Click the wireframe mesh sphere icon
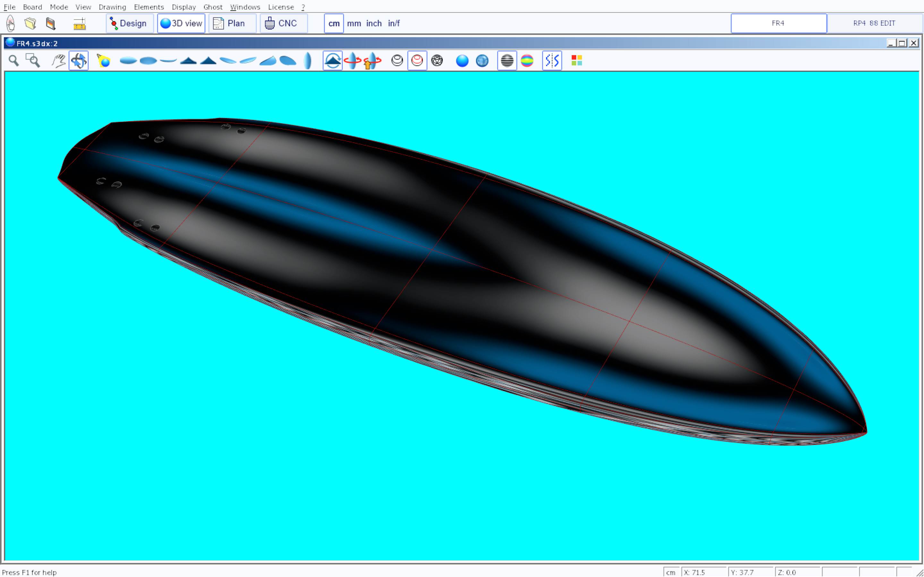The image size is (924, 577). click(x=437, y=61)
